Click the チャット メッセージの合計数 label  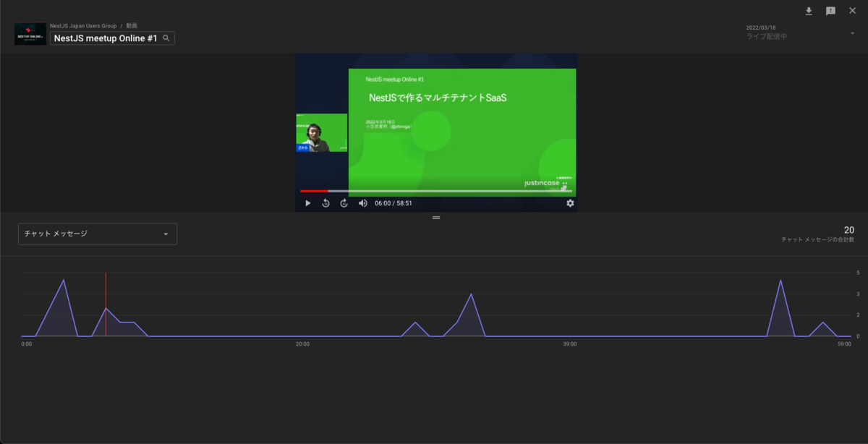coord(818,239)
